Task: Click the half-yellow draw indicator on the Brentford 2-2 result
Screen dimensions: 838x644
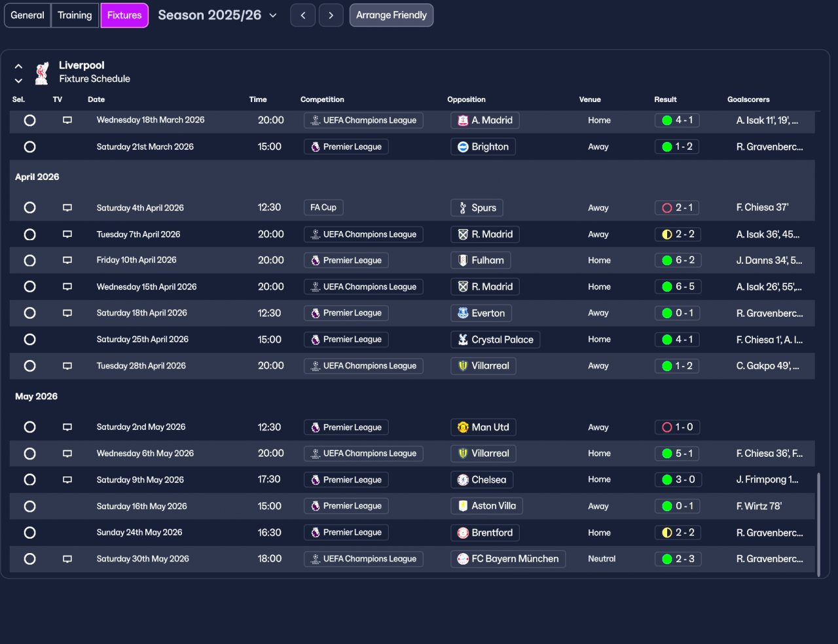Action: coord(667,533)
